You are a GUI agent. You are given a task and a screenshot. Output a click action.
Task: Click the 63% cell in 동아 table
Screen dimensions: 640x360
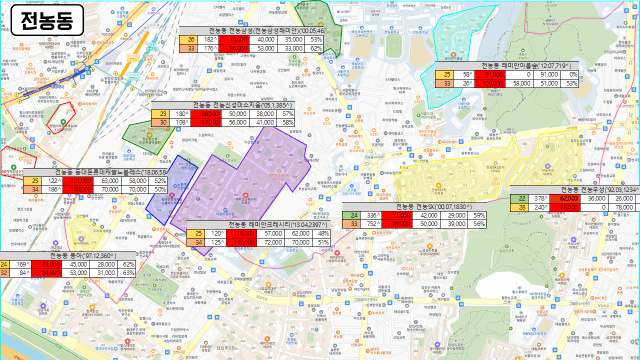tap(128, 273)
